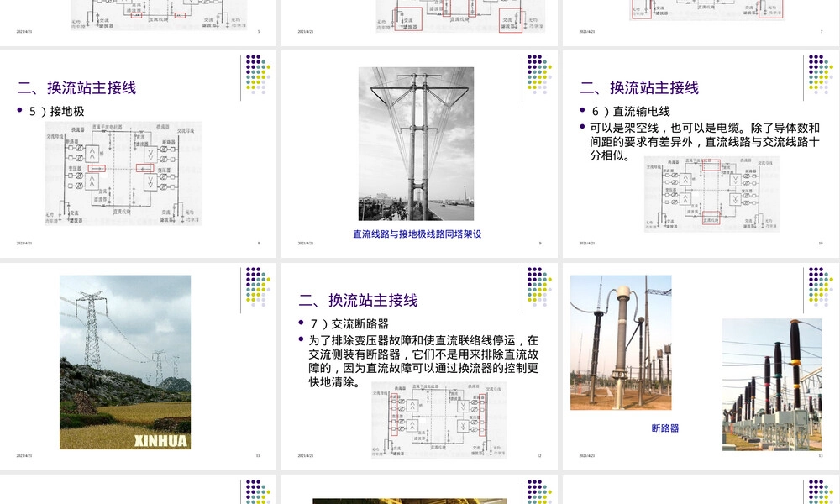Click the 断路器 caption text
The image size is (840, 504).
pyautogui.click(x=664, y=428)
